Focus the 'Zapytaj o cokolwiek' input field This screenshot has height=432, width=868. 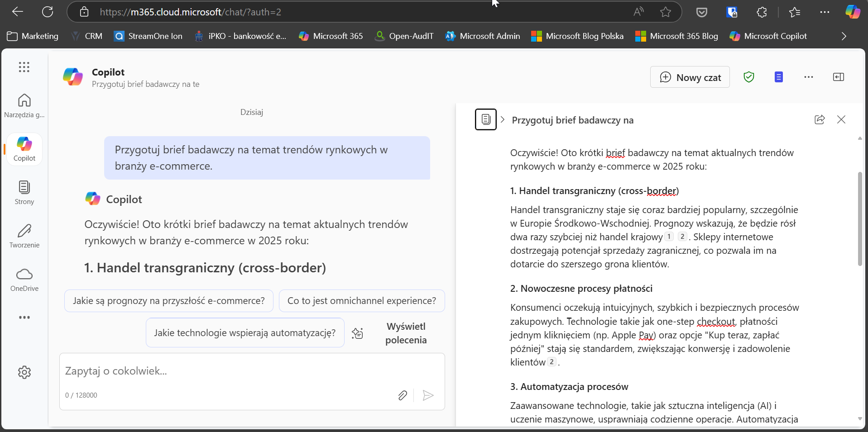(251, 371)
